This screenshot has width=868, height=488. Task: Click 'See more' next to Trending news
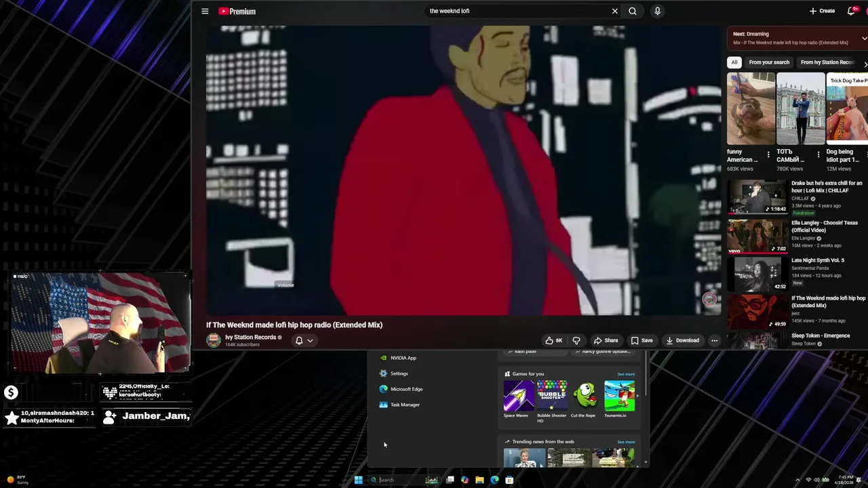coord(626,442)
